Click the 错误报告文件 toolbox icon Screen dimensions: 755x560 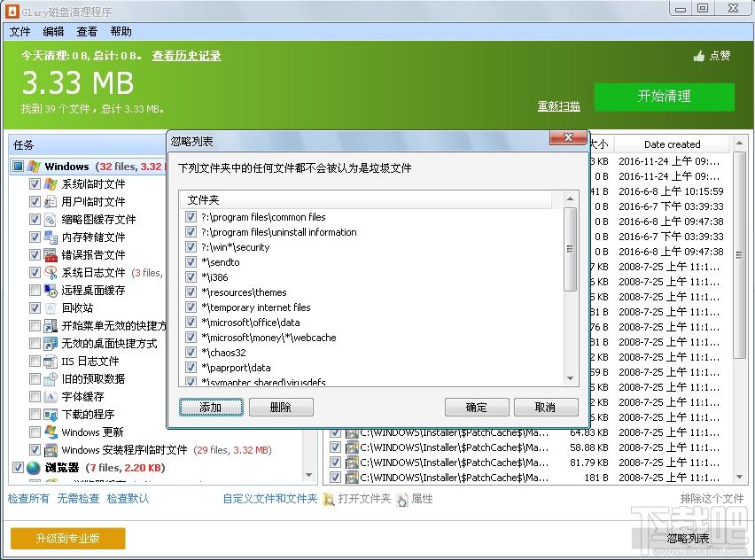[51, 254]
